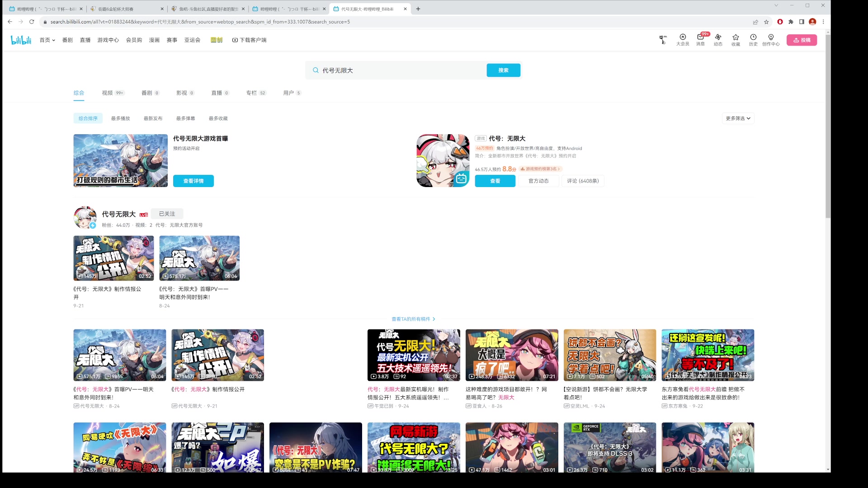The width and height of the screenshot is (868, 488).
Task: Open 饼都不会画 video thumbnail
Action: (x=610, y=355)
